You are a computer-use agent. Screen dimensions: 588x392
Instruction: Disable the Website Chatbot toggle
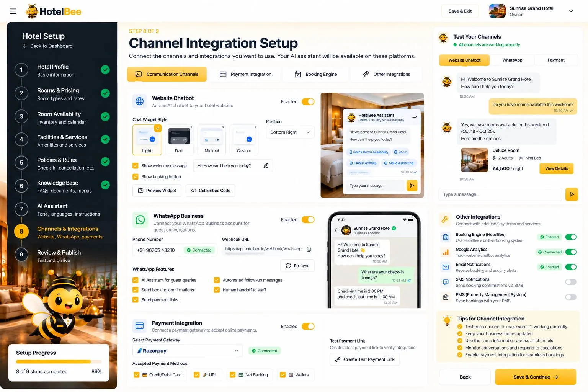pyautogui.click(x=308, y=101)
